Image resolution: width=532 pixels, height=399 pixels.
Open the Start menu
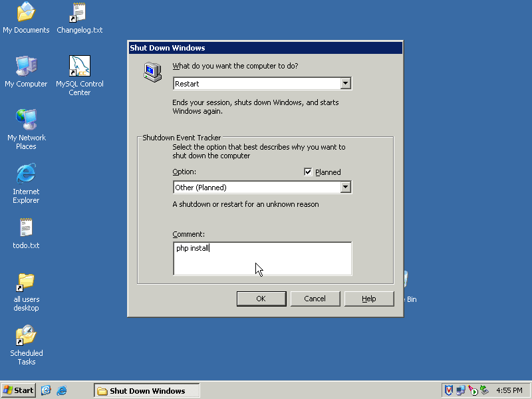(x=19, y=390)
